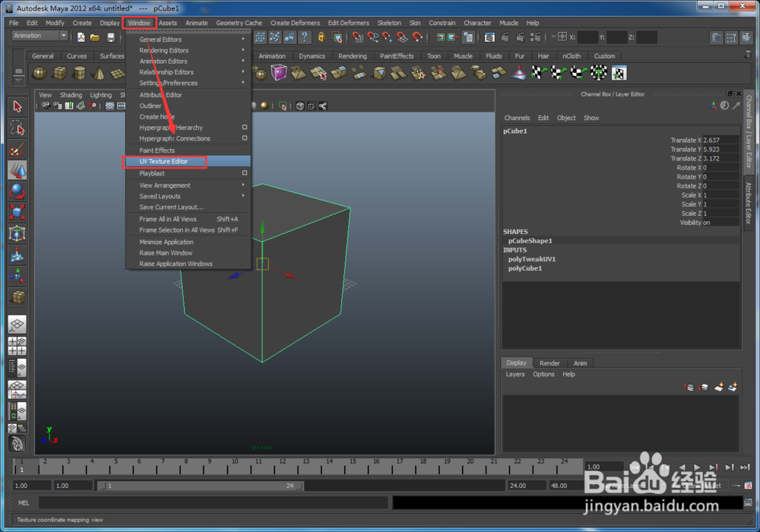The height and width of the screenshot is (532, 760).
Task: Click the polyTweakUV1 input node
Action: click(532, 259)
